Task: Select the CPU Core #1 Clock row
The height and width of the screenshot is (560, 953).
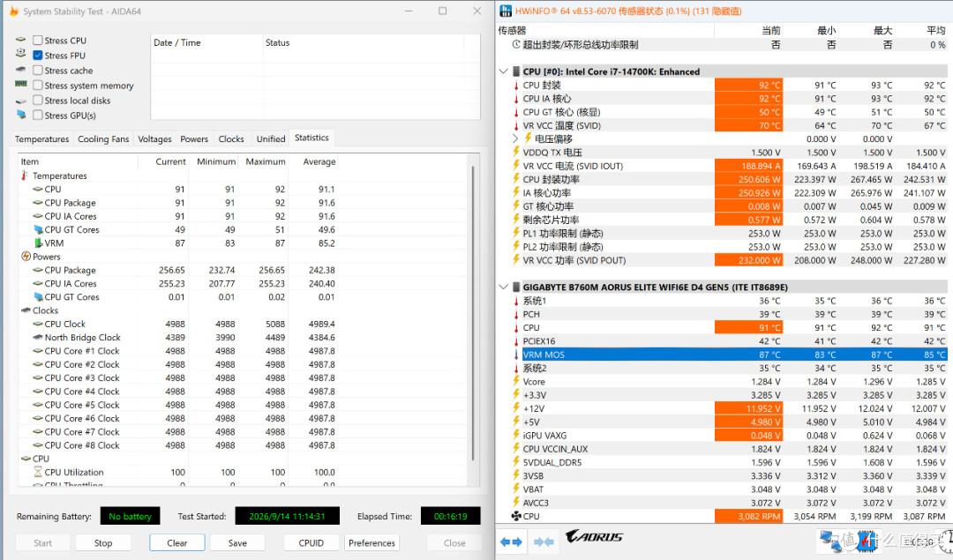Action: pos(178,350)
